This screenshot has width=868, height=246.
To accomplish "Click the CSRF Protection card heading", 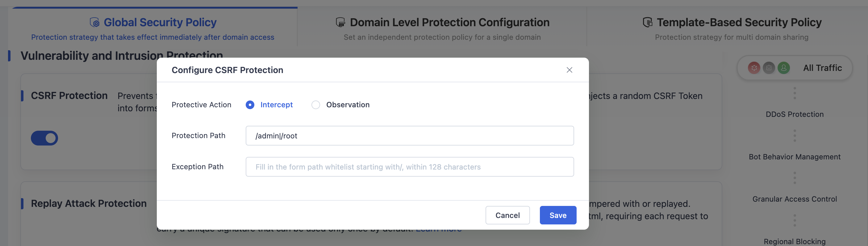I will 69,96.
